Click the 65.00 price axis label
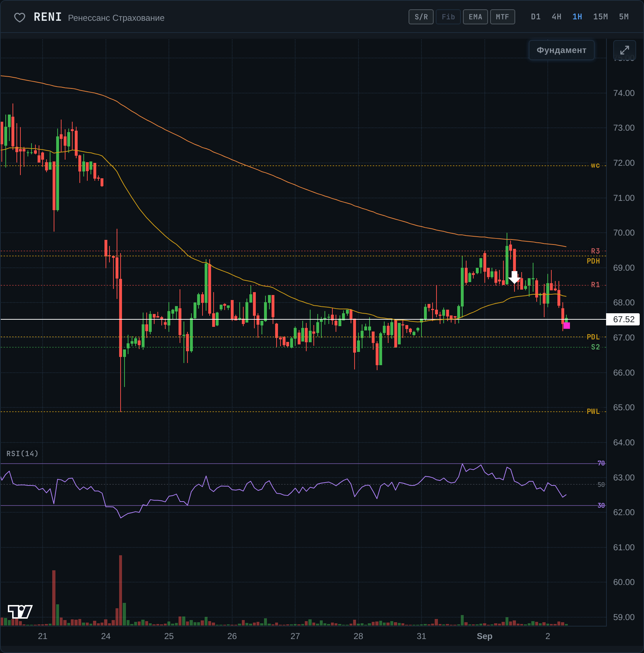Screen dimensions: 644x653 pyautogui.click(x=624, y=407)
